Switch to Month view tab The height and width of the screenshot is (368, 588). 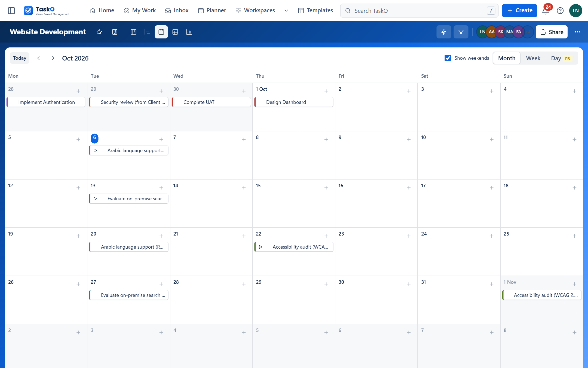pos(507,58)
